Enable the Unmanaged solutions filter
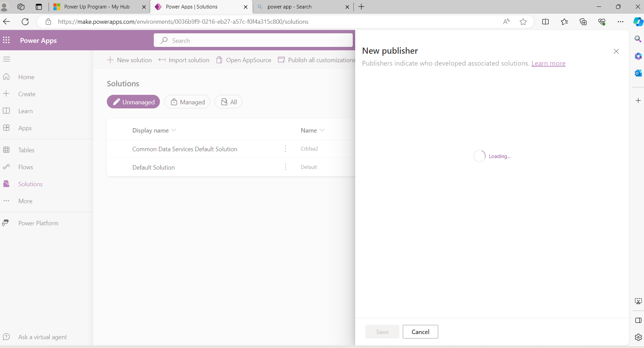The image size is (644, 348). [x=133, y=102]
